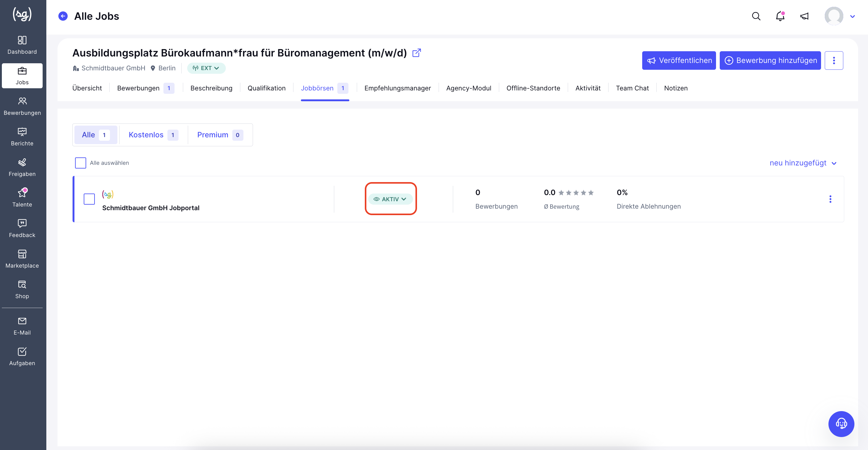
Task: Open the Aktivität tab
Action: point(588,88)
